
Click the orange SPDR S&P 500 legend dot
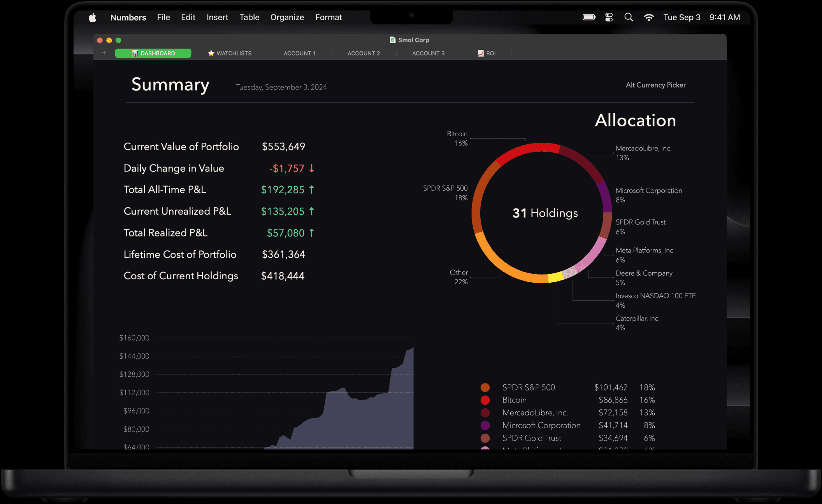pos(485,387)
